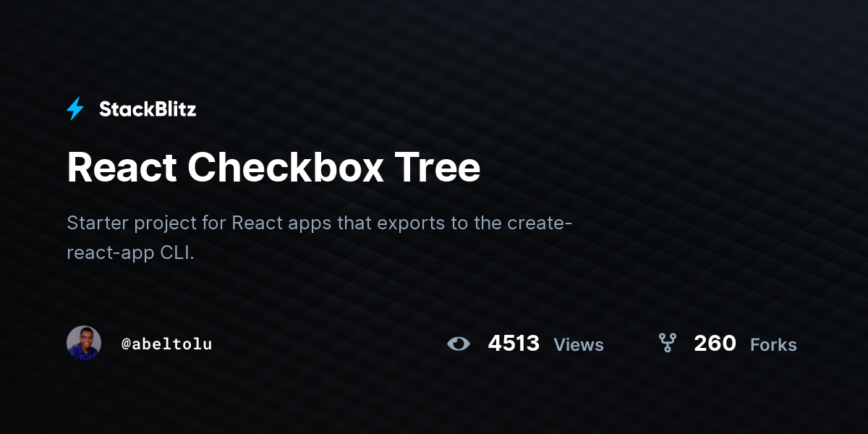Open the abeltolu profile avatar
868x434 pixels.
(84, 343)
